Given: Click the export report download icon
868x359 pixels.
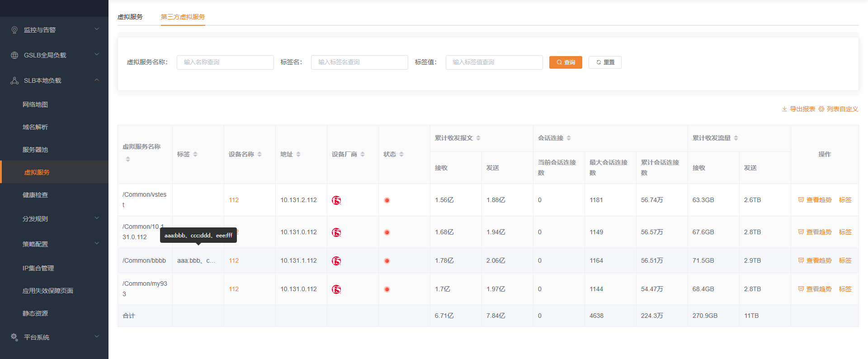Looking at the screenshot, I should pyautogui.click(x=784, y=109).
